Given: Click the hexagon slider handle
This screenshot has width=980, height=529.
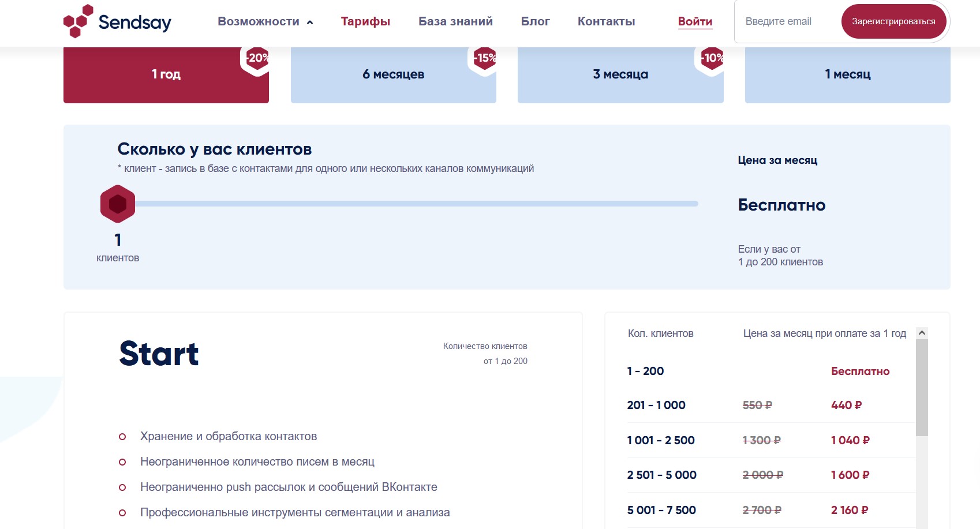Looking at the screenshot, I should click(x=118, y=204).
